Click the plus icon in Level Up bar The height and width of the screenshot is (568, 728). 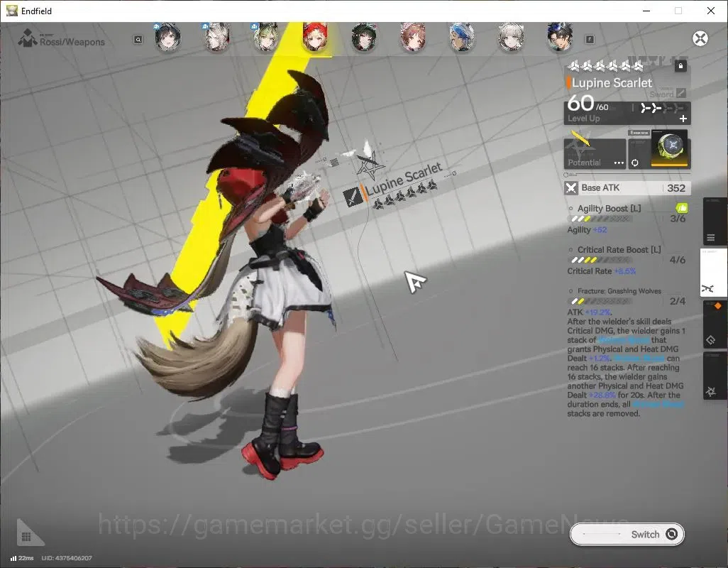683,119
